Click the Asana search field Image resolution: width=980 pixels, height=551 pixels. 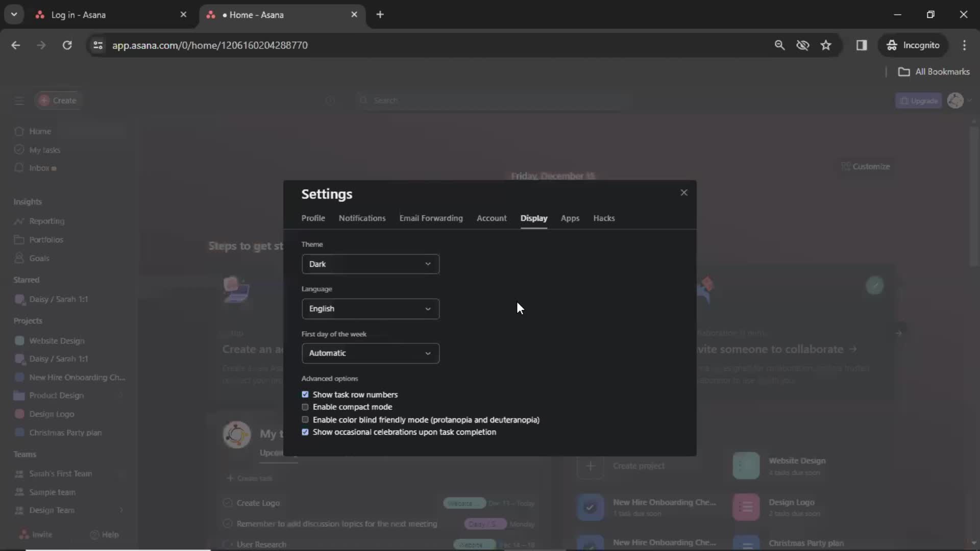493,101
